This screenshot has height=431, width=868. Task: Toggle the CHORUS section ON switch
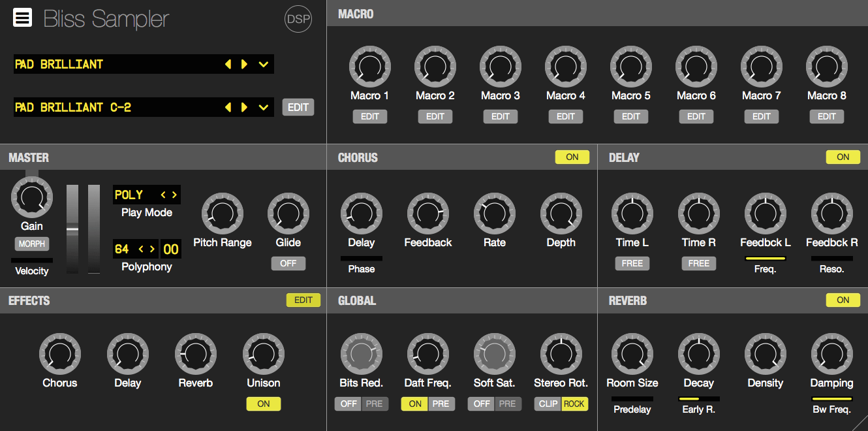pyautogui.click(x=572, y=157)
